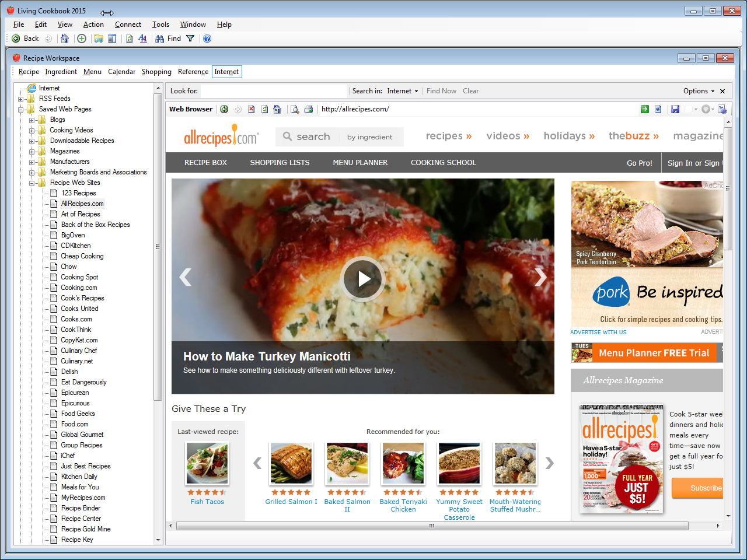Image resolution: width=747 pixels, height=560 pixels.
Task: Click the green Go arrow beside URL
Action: click(644, 109)
